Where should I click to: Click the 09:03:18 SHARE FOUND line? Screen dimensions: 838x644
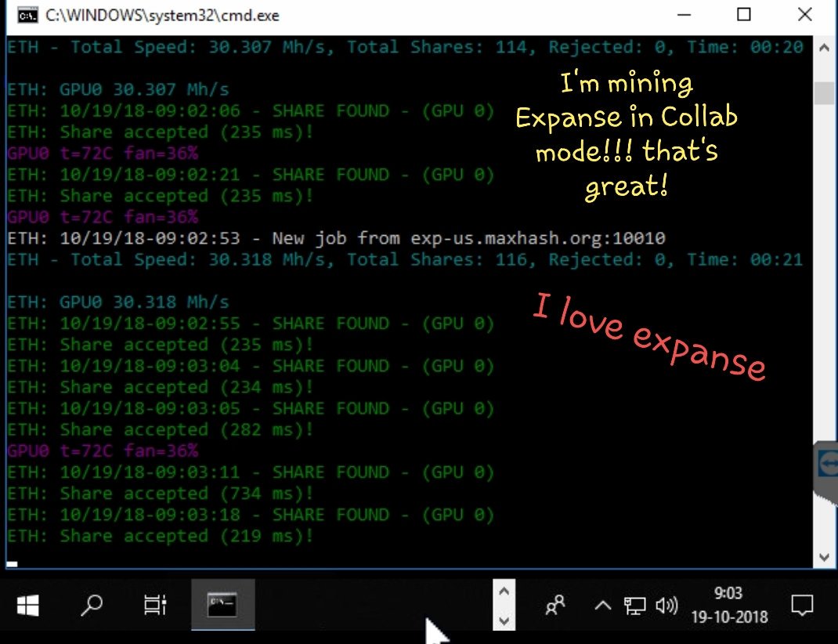(251, 515)
